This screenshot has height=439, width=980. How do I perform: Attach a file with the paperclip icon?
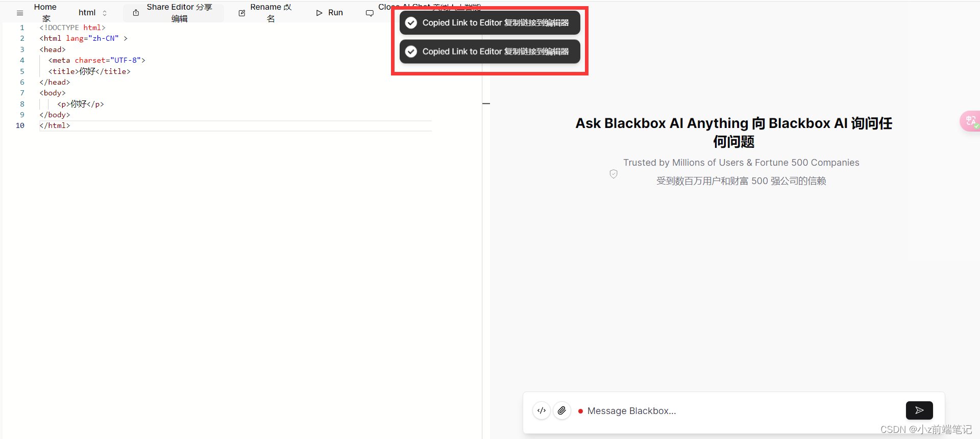click(x=562, y=410)
